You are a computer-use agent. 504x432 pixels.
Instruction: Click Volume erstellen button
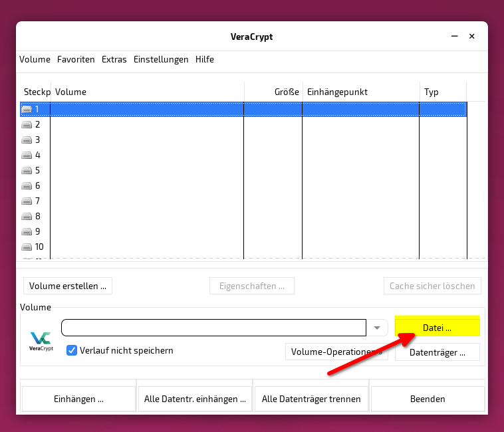tap(68, 286)
